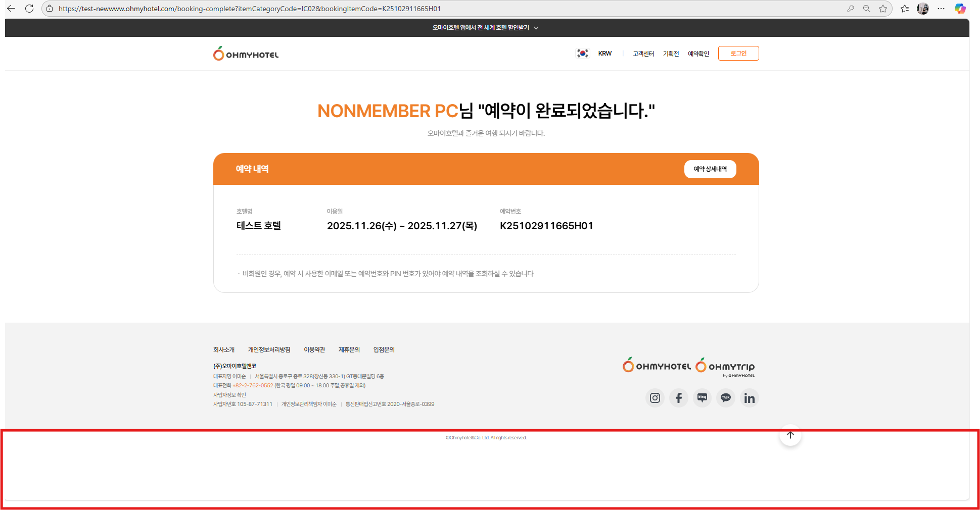Open the KRW currency selector
This screenshot has height=510, width=980.
click(x=605, y=54)
